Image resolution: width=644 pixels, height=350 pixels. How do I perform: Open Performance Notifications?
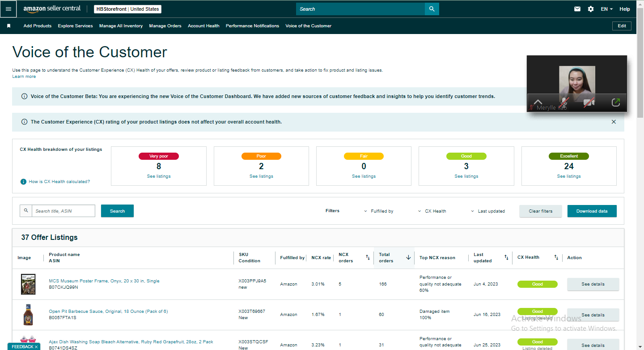[252, 26]
